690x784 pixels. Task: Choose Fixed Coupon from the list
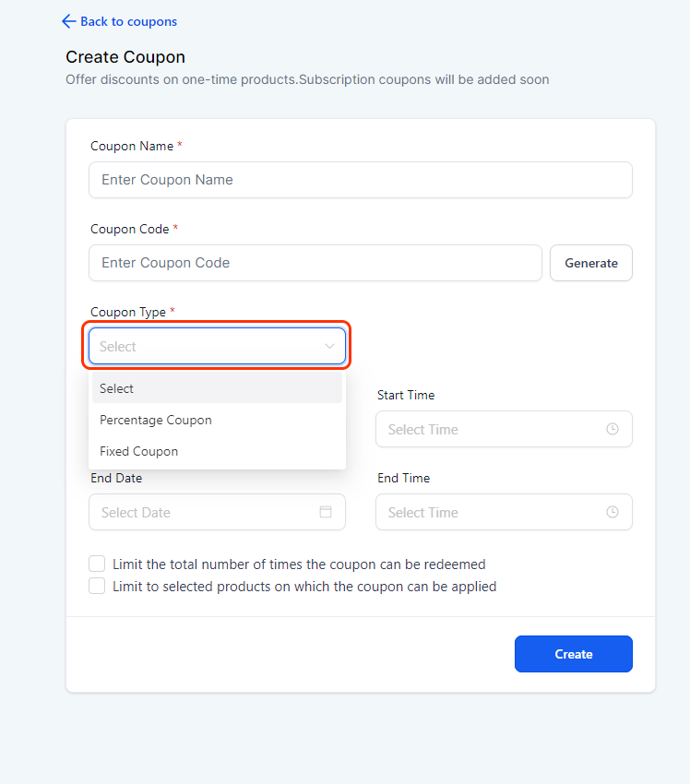[217, 452]
